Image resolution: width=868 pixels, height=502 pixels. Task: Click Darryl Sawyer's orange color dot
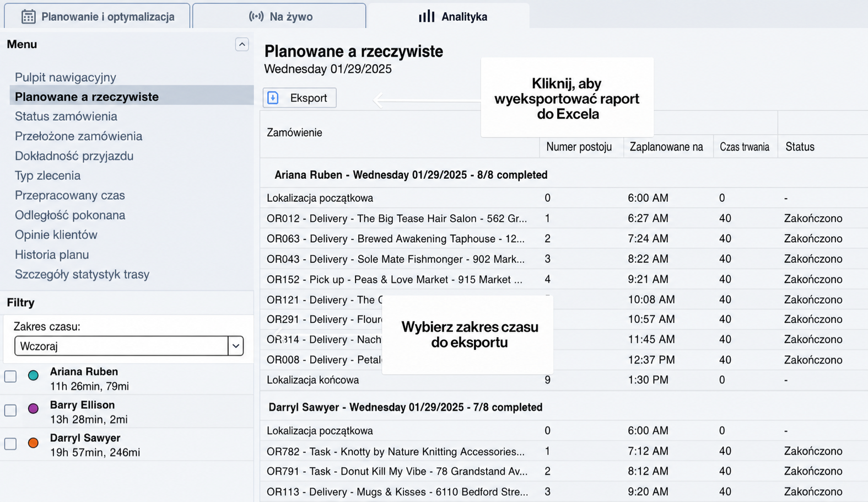[x=33, y=443]
